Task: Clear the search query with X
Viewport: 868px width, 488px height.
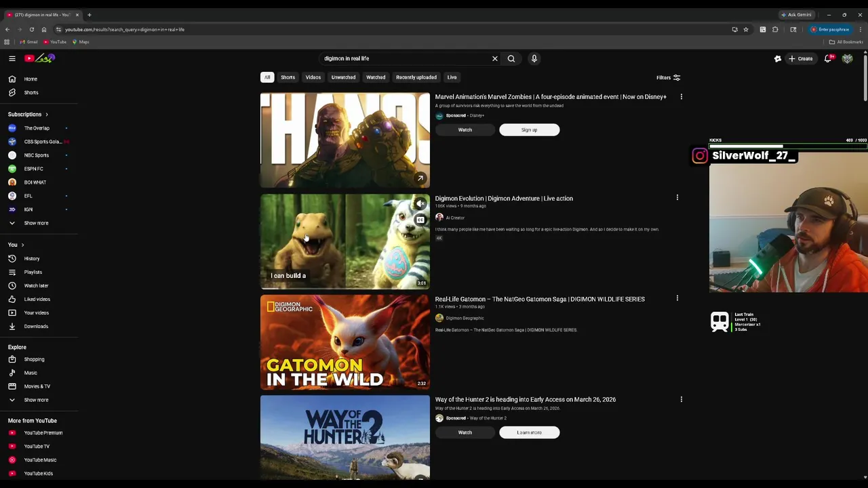Action: click(x=494, y=58)
